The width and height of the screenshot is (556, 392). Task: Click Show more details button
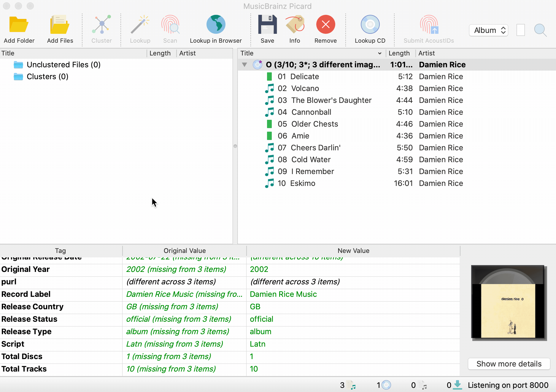[509, 364]
